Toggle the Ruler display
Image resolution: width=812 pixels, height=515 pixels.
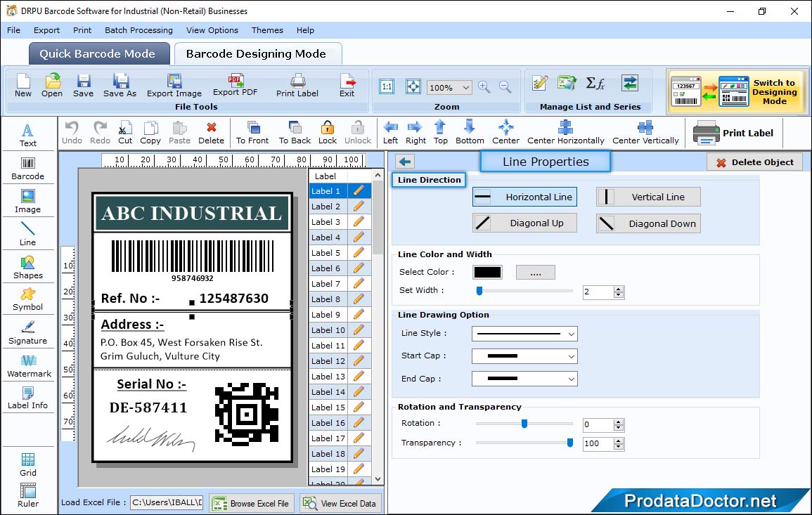click(28, 495)
